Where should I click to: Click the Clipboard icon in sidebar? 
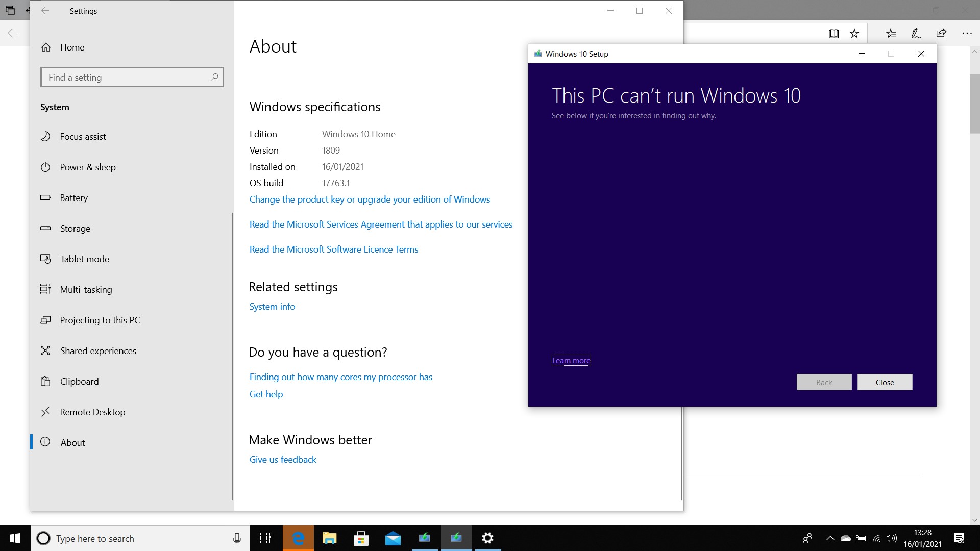point(45,382)
